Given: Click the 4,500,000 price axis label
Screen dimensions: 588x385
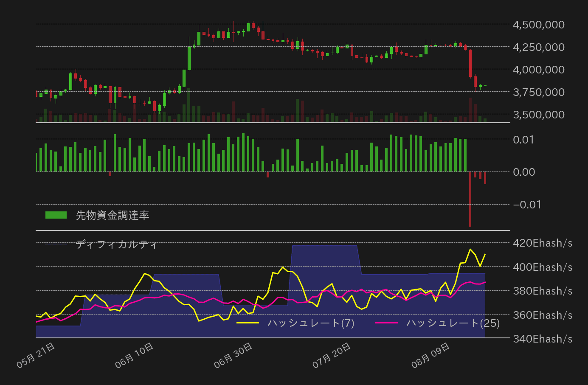Looking at the screenshot, I should [x=538, y=25].
